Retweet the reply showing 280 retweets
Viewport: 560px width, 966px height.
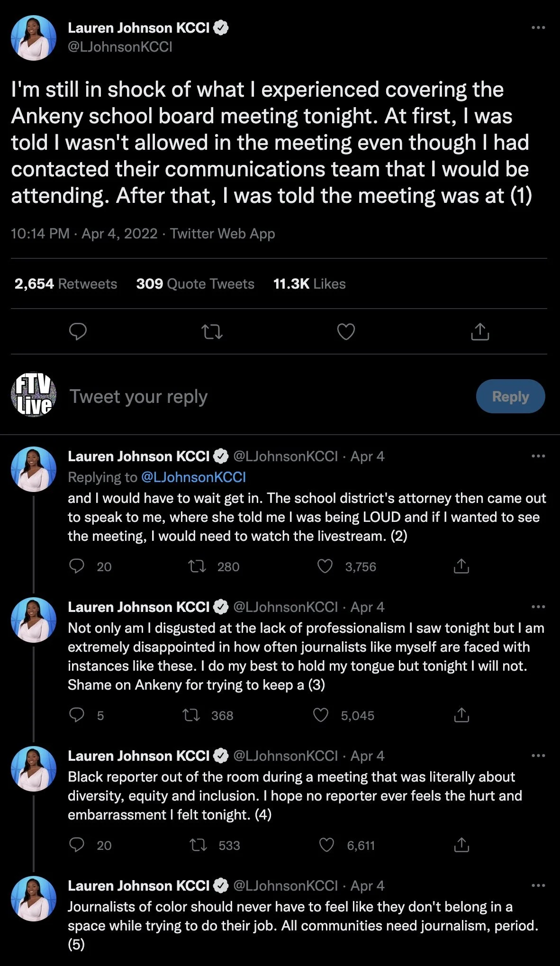[197, 566]
